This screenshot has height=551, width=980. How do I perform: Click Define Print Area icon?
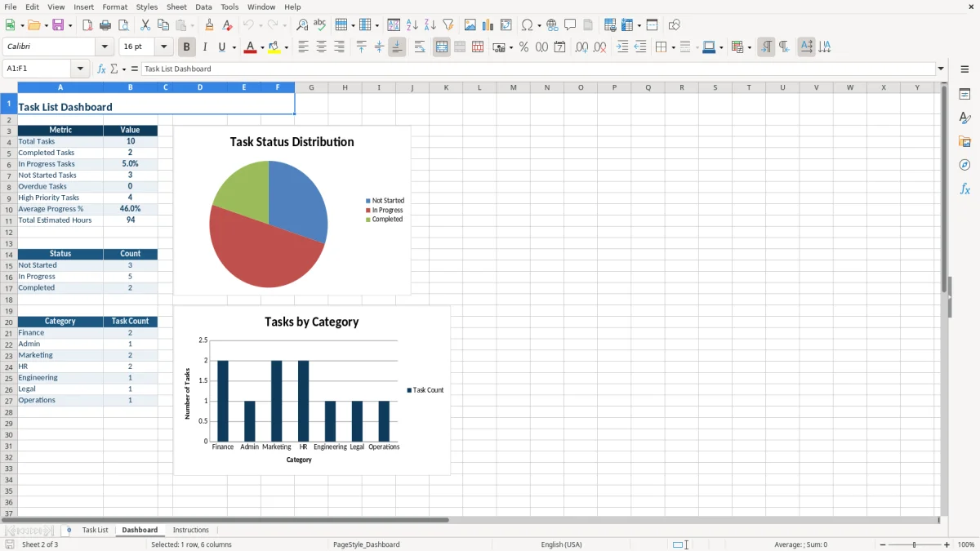click(610, 25)
